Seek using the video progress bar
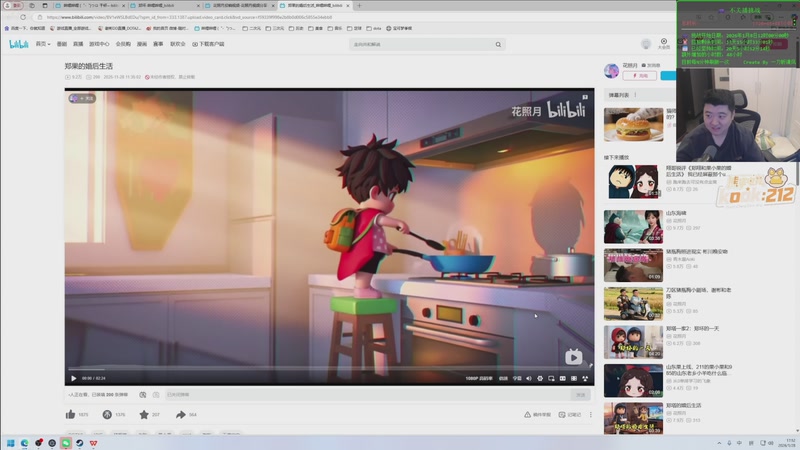Screen dimensions: 800x450 coord(329,369)
